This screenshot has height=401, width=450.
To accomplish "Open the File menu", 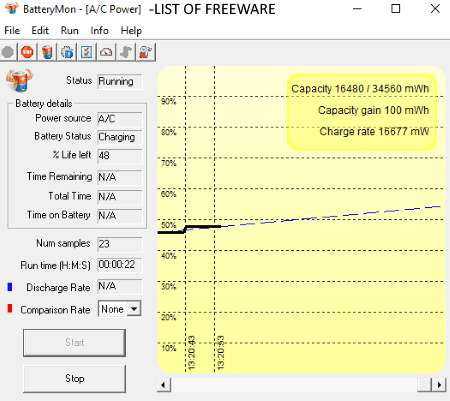I will coord(12,31).
